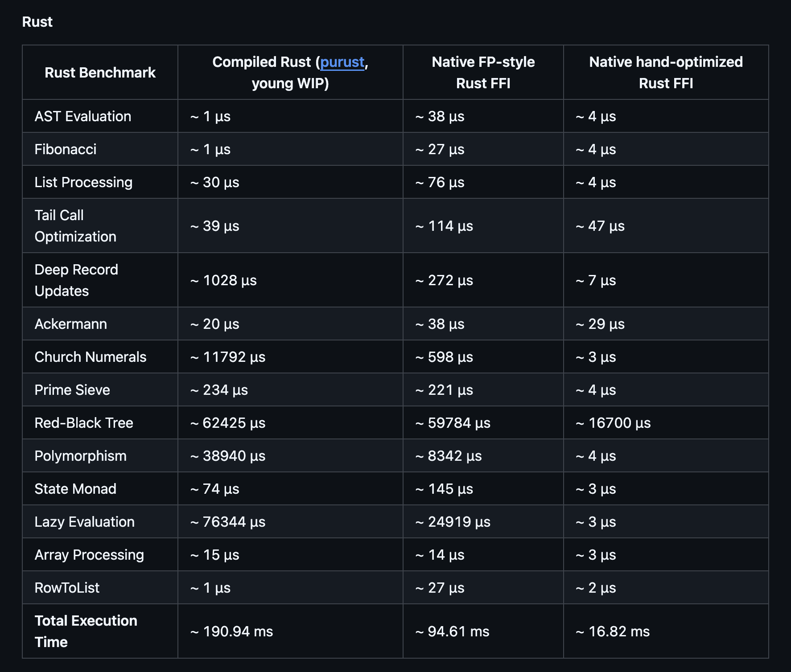Click the Native FP-style Rust FFI header

[x=483, y=73]
